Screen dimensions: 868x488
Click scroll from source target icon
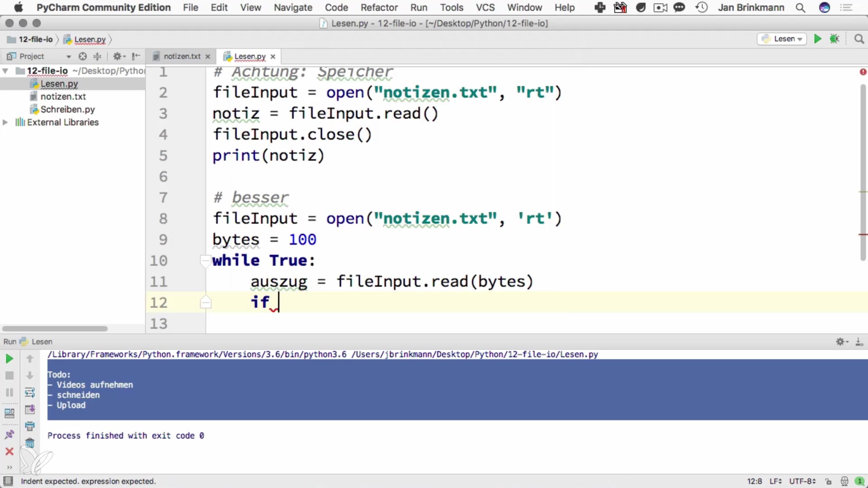pos(82,56)
